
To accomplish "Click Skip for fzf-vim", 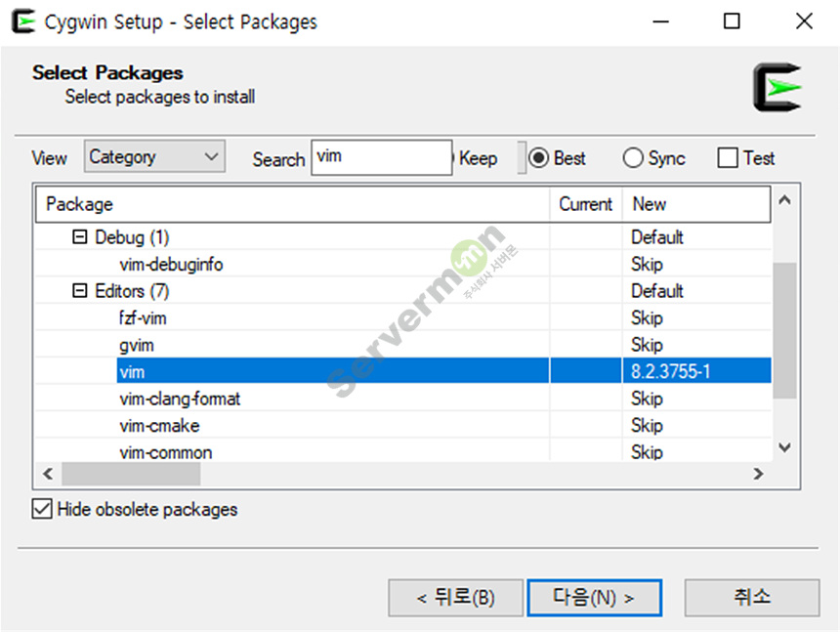I will (647, 318).
